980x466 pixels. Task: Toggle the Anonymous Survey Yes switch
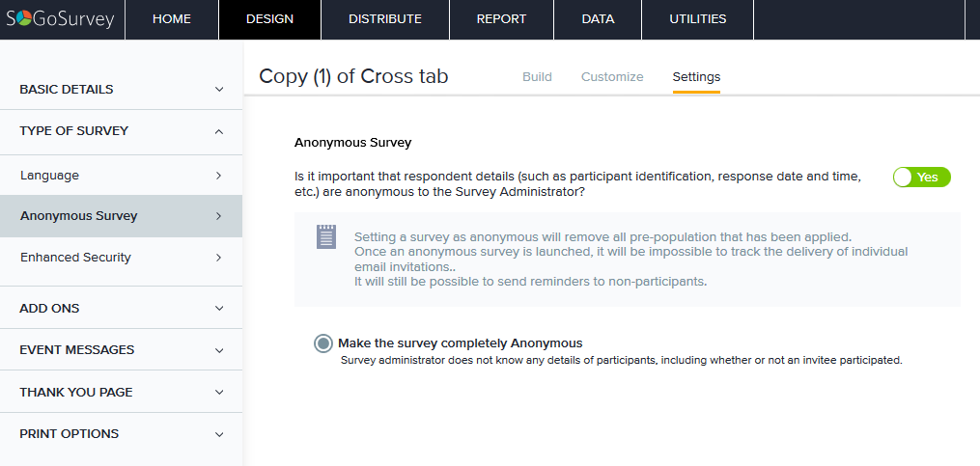[x=921, y=177]
